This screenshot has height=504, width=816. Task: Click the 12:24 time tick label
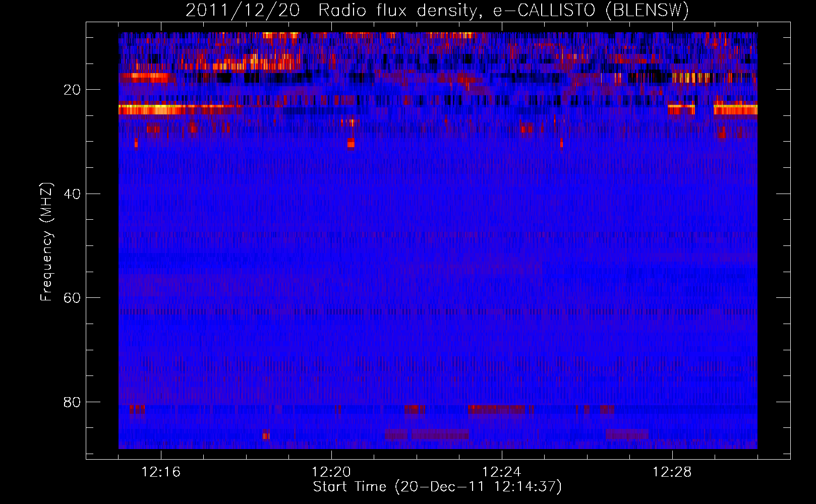coord(502,472)
